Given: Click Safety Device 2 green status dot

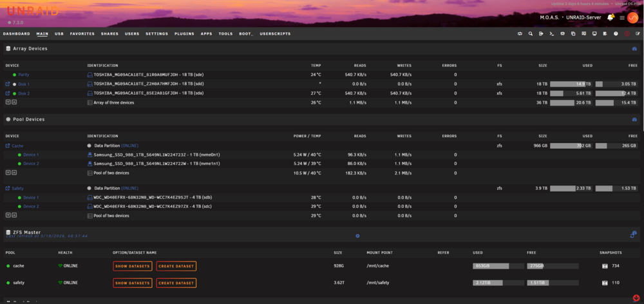Looking at the screenshot, I should [19, 206].
